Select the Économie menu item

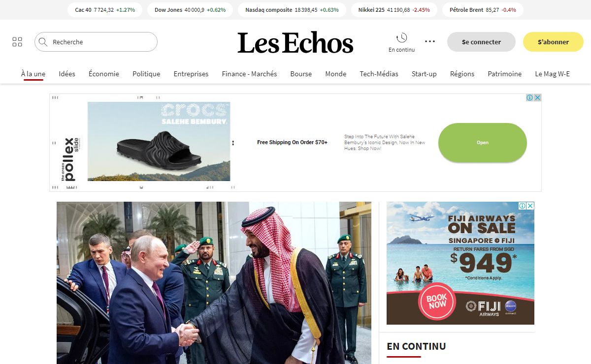click(x=104, y=74)
